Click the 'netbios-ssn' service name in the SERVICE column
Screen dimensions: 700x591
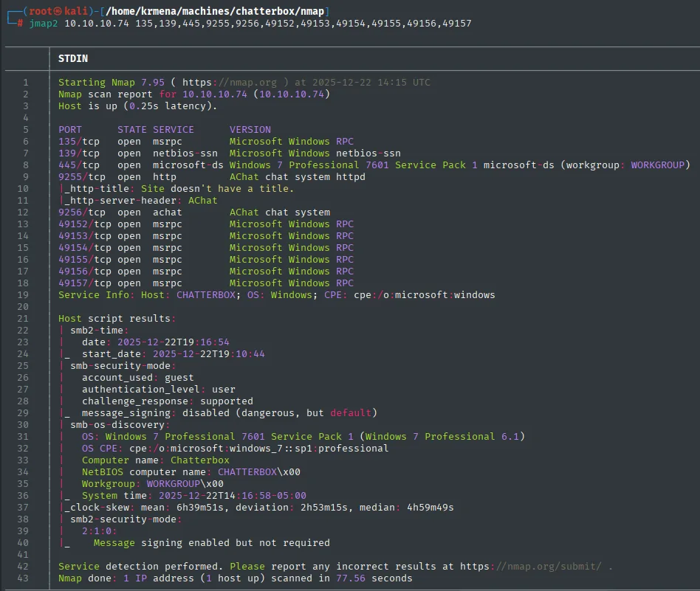(185, 153)
